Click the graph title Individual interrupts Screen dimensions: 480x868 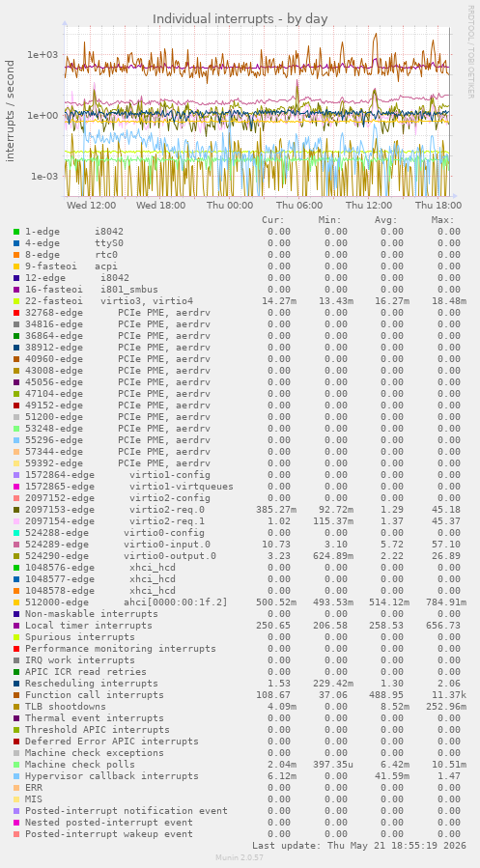[240, 18]
